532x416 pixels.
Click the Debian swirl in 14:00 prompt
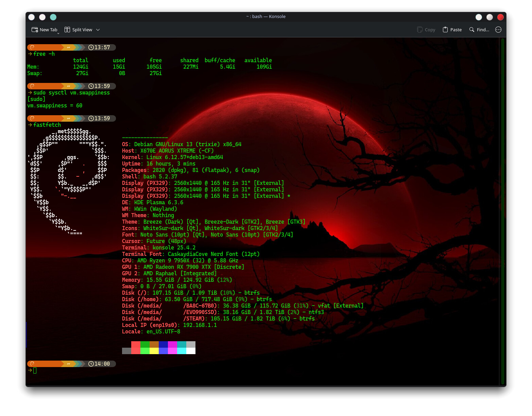click(32, 364)
